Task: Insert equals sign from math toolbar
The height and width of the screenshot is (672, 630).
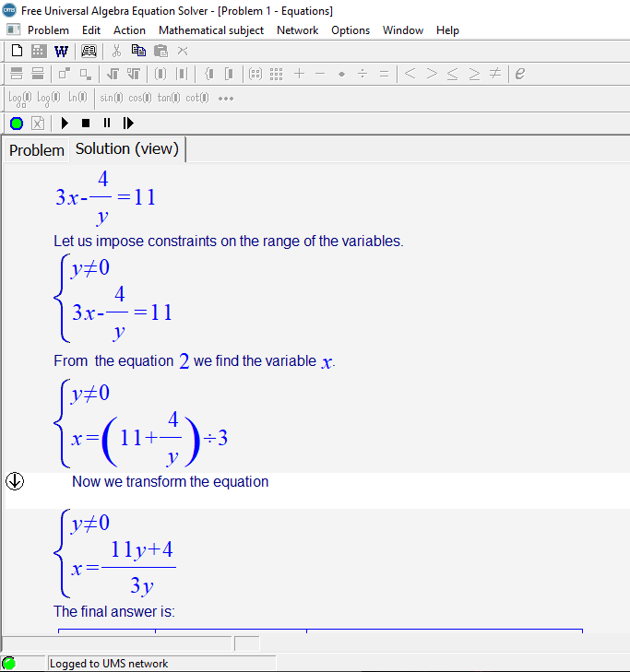Action: coord(385,74)
